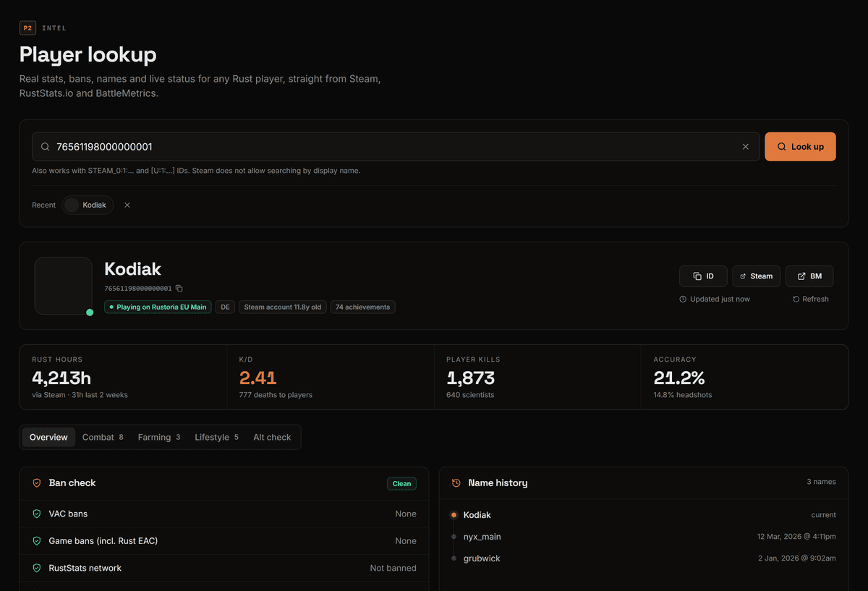Copy the Steam ID with copy icon
Viewport: 868px width, 591px height.
[179, 289]
